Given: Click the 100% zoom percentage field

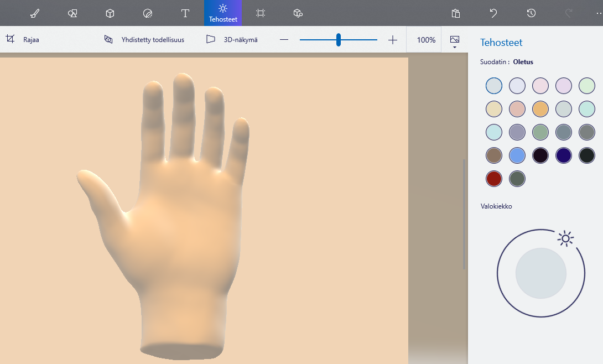Looking at the screenshot, I should point(426,40).
